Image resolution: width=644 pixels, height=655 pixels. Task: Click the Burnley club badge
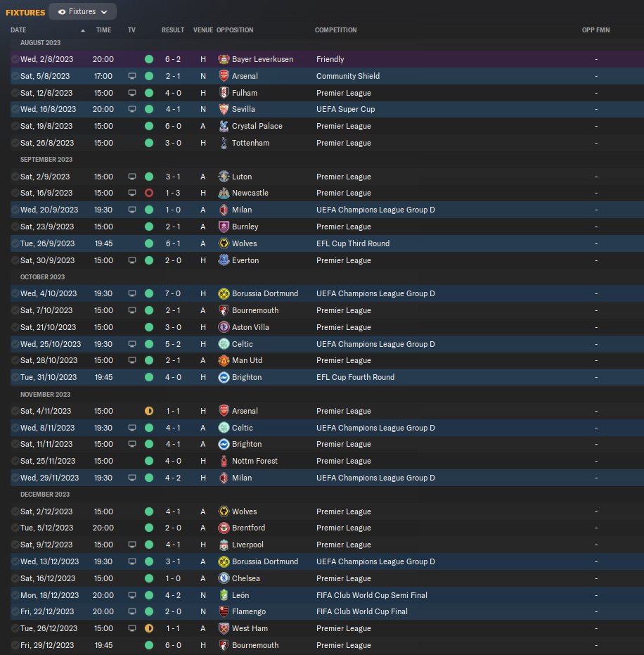pos(224,227)
